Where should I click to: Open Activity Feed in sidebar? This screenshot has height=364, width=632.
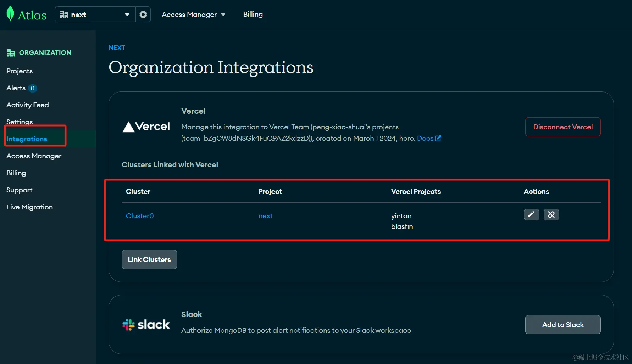click(28, 105)
